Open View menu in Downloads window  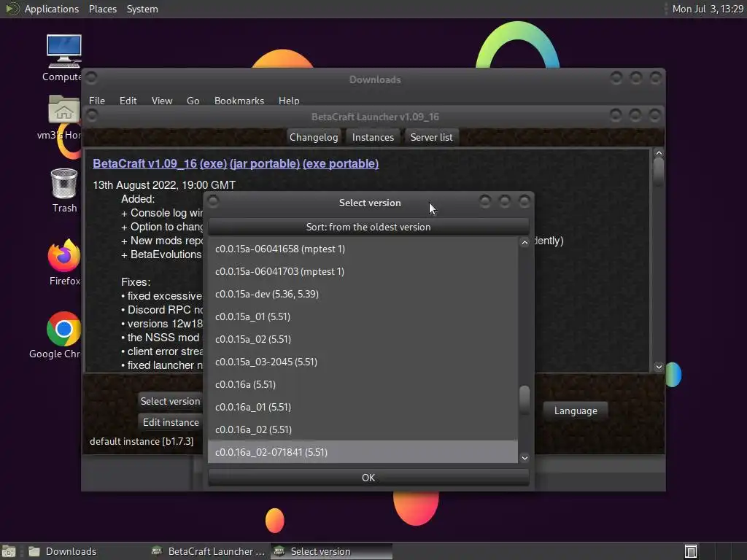click(162, 101)
